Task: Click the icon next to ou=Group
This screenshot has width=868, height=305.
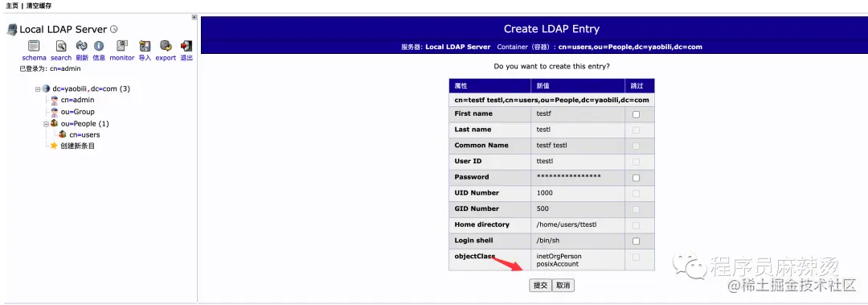Action: pyautogui.click(x=55, y=112)
